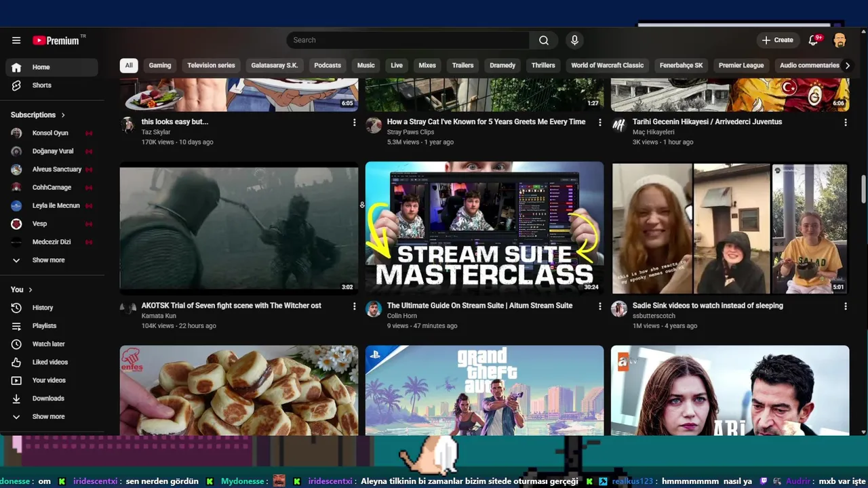Open options menu for Stray Cat video
The image size is (868, 488).
coord(599,123)
